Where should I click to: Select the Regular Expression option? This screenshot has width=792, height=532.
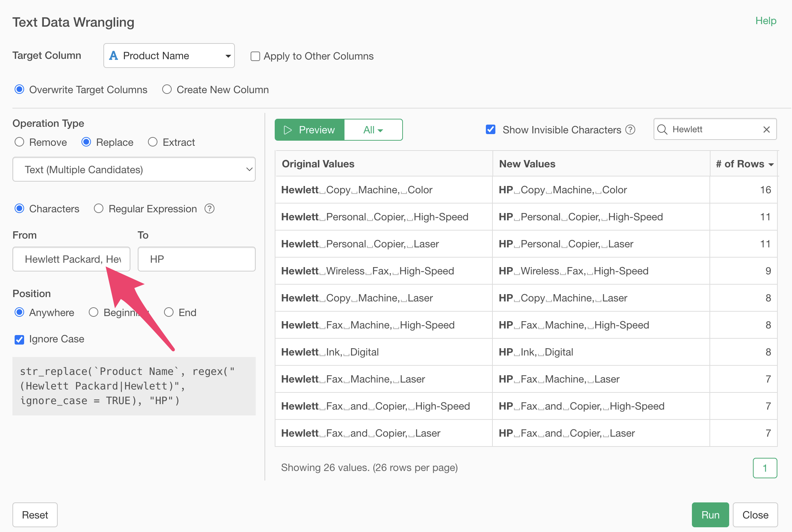[99, 209]
